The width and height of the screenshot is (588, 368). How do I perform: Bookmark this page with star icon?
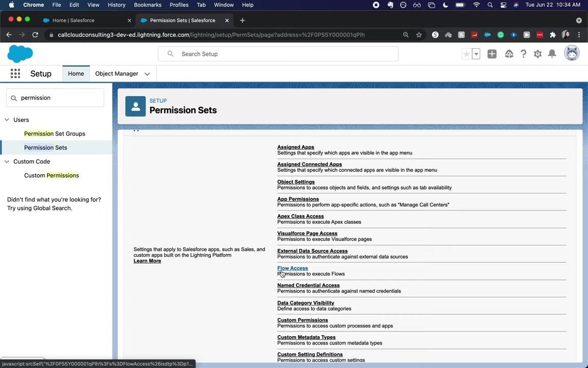(419, 35)
